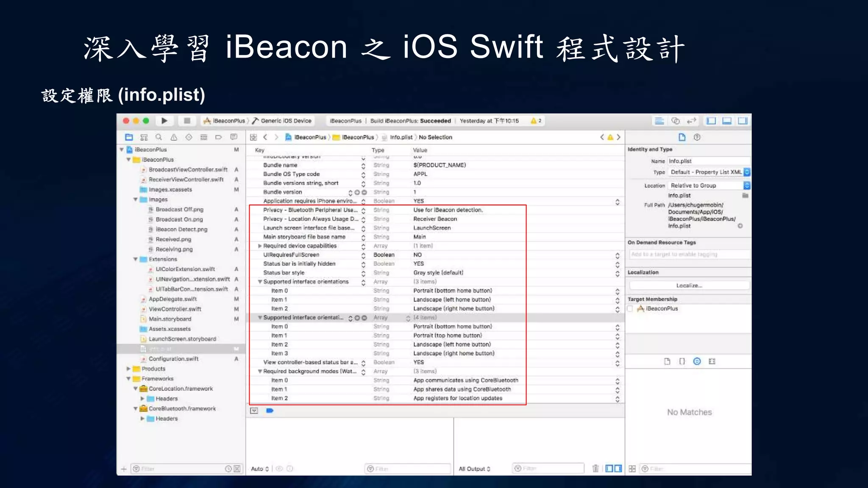
Task: Show the Quick Help inspector icon
Action: [697, 137]
